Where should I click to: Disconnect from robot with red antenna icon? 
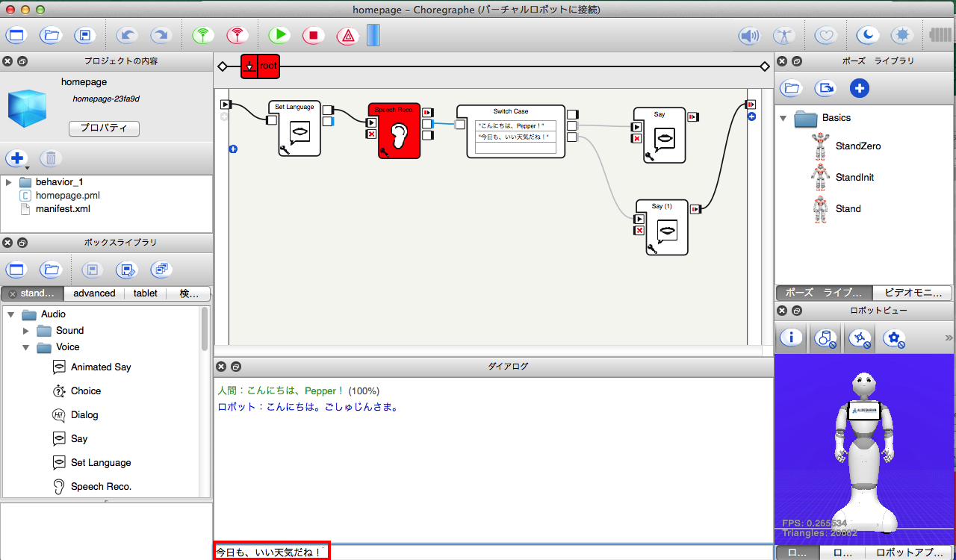coord(237,35)
